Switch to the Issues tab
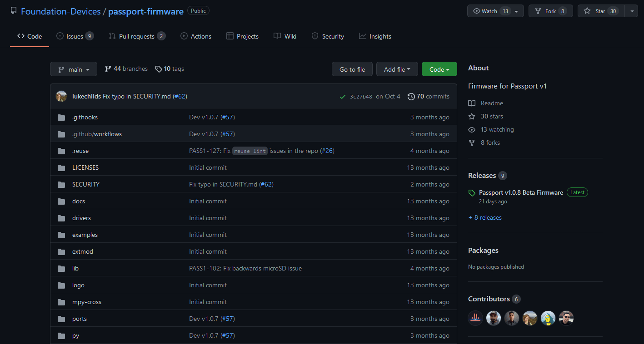The height and width of the screenshot is (344, 644). point(75,36)
